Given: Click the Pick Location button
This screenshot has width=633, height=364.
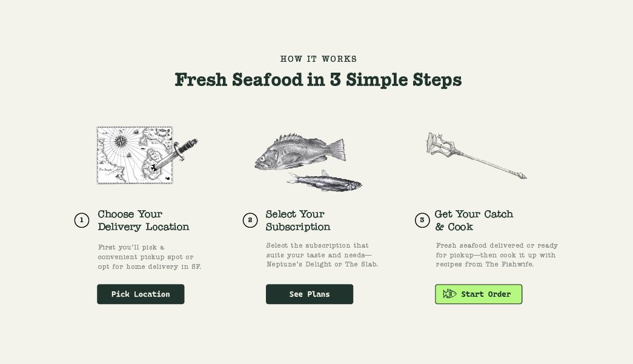Looking at the screenshot, I should click(x=141, y=294).
